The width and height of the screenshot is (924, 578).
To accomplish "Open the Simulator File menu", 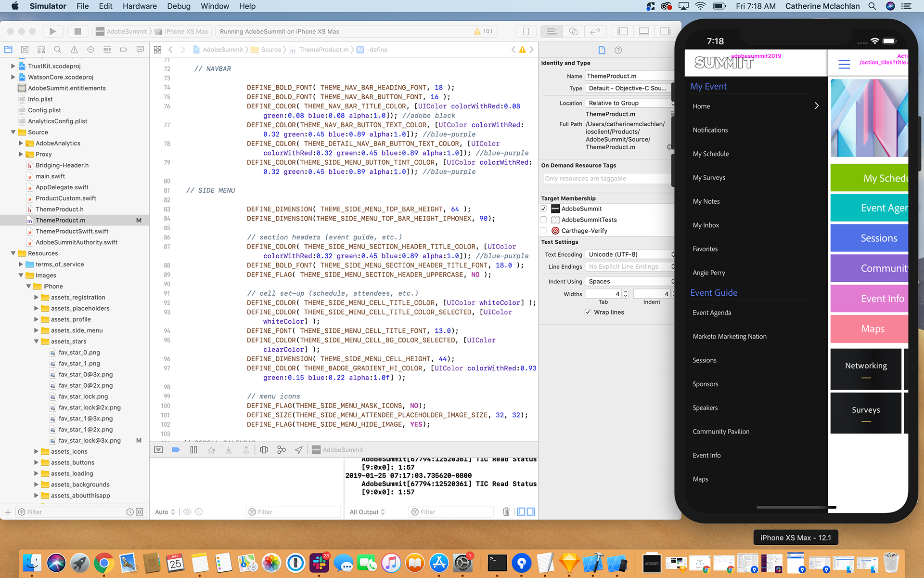I will (82, 6).
